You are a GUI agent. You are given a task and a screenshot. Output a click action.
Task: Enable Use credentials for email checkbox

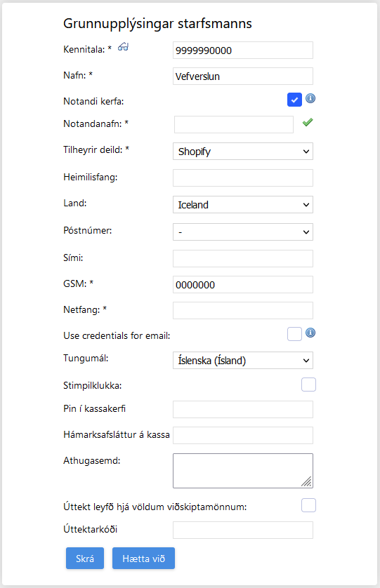[x=294, y=334]
